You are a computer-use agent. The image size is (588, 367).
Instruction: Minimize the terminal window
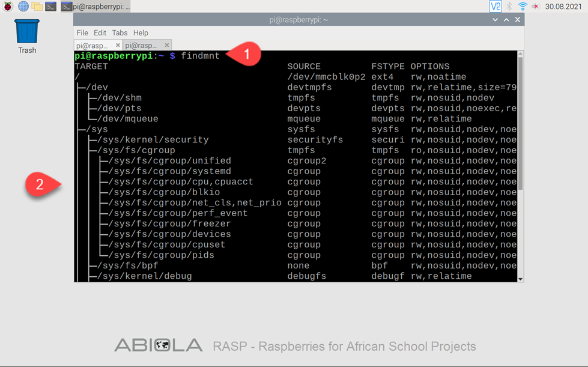(x=495, y=20)
